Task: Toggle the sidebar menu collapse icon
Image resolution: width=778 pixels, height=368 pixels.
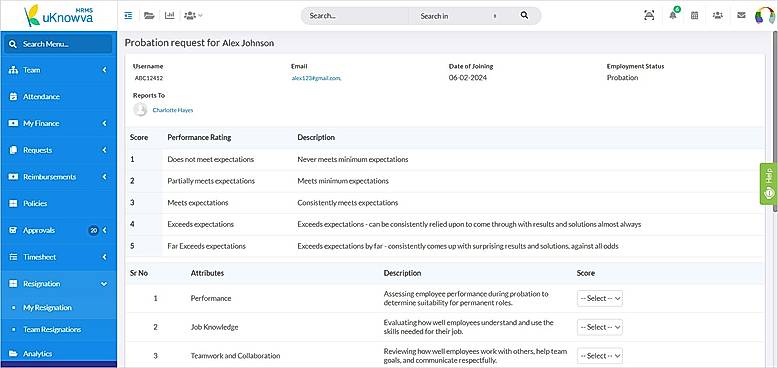Action: 129,15
